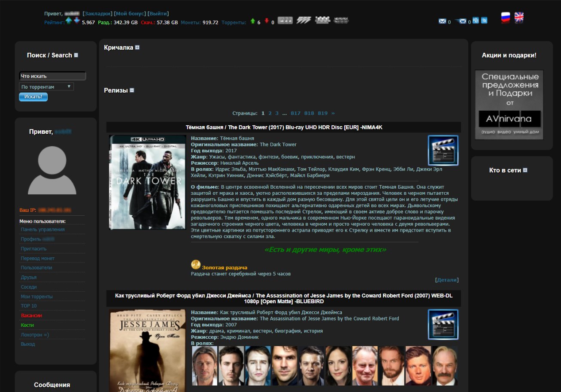
Task: Click the last cast photo for Jesse James
Action: [x=445, y=365]
